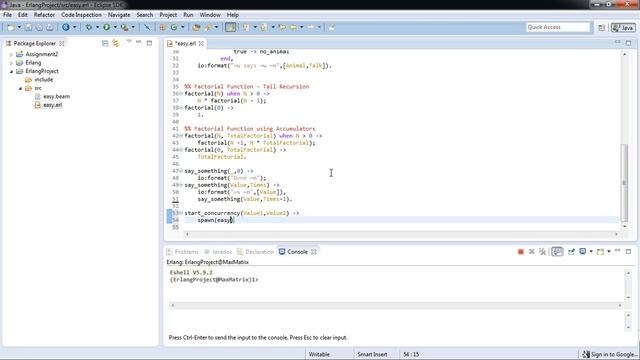Click the red Terminate console button

point(520,252)
